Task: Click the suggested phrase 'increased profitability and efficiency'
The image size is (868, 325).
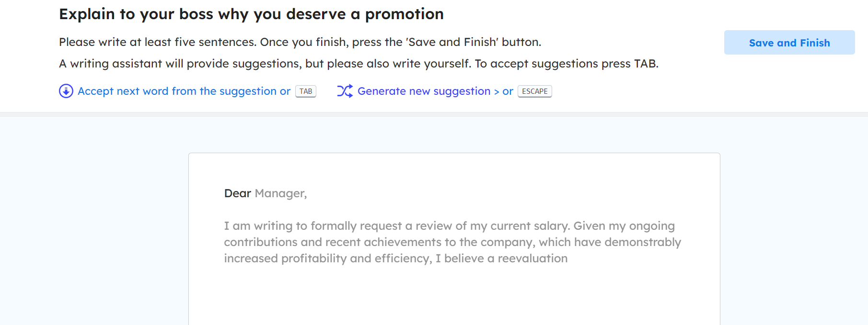Action: pyautogui.click(x=328, y=258)
